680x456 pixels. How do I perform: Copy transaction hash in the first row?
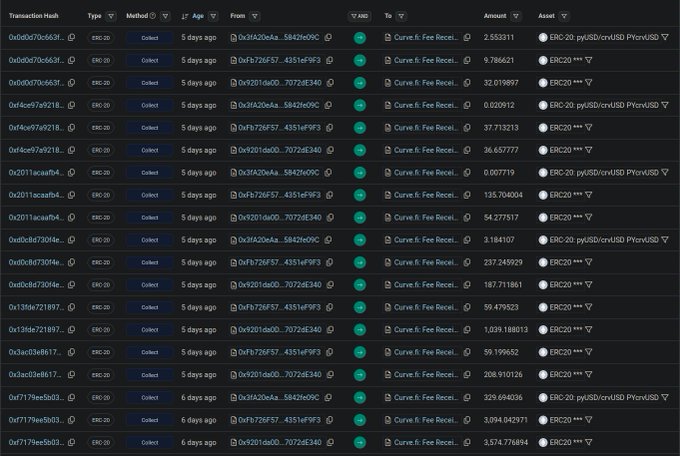coord(72,37)
